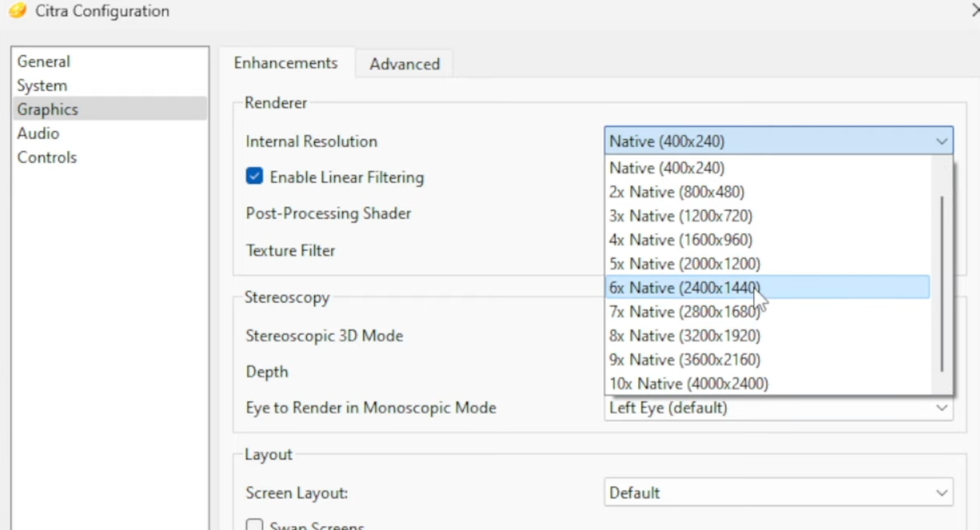This screenshot has width=980, height=530.
Task: Collapse the Internal Resolution combo box
Action: pos(778,141)
